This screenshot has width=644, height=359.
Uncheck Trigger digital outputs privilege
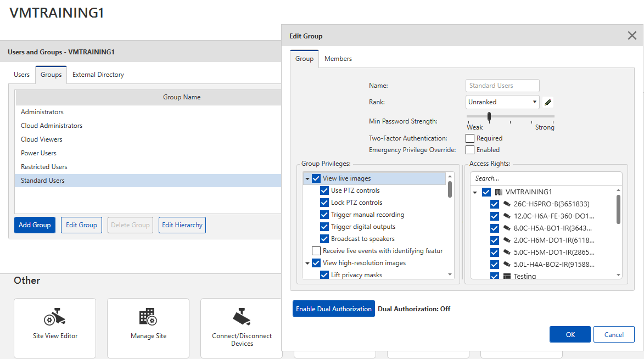coord(324,227)
